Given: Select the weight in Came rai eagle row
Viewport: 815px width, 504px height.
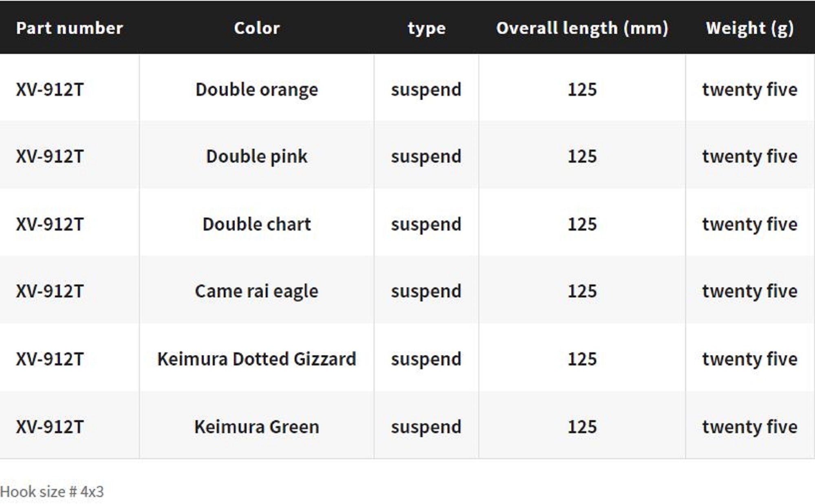Looking at the screenshot, I should (x=749, y=291).
